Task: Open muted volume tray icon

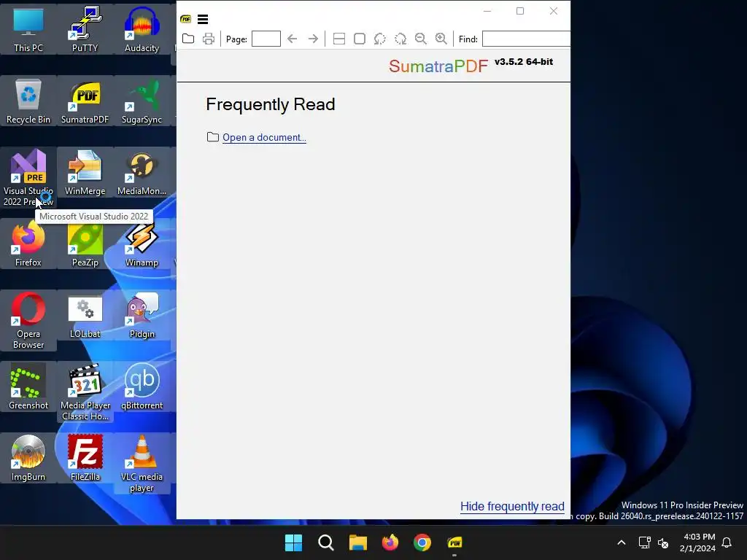Action: [x=662, y=542]
